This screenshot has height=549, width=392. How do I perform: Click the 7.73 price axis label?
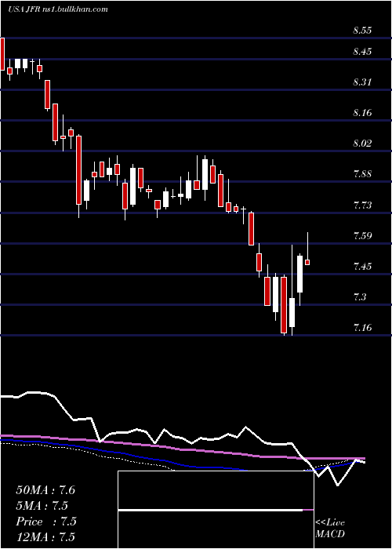click(x=362, y=205)
